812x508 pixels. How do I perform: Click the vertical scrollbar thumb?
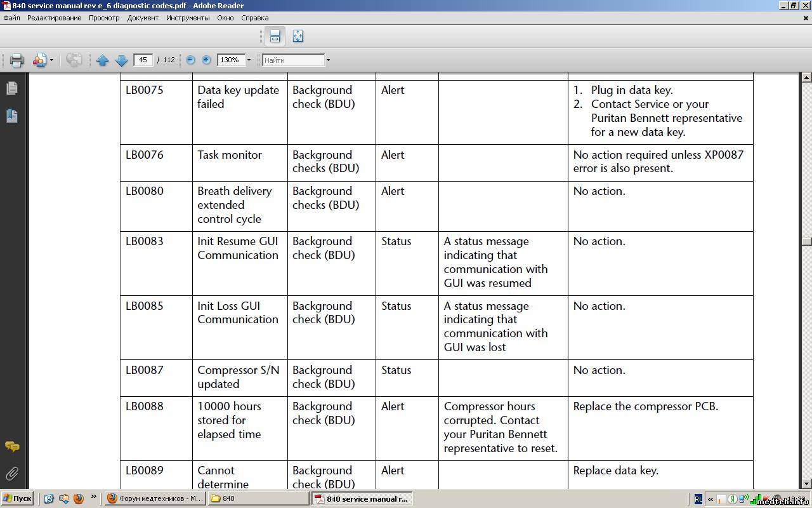(x=806, y=241)
